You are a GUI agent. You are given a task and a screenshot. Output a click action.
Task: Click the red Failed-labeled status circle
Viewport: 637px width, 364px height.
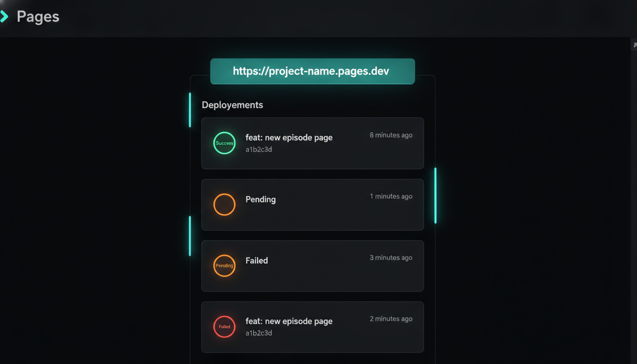(225, 327)
